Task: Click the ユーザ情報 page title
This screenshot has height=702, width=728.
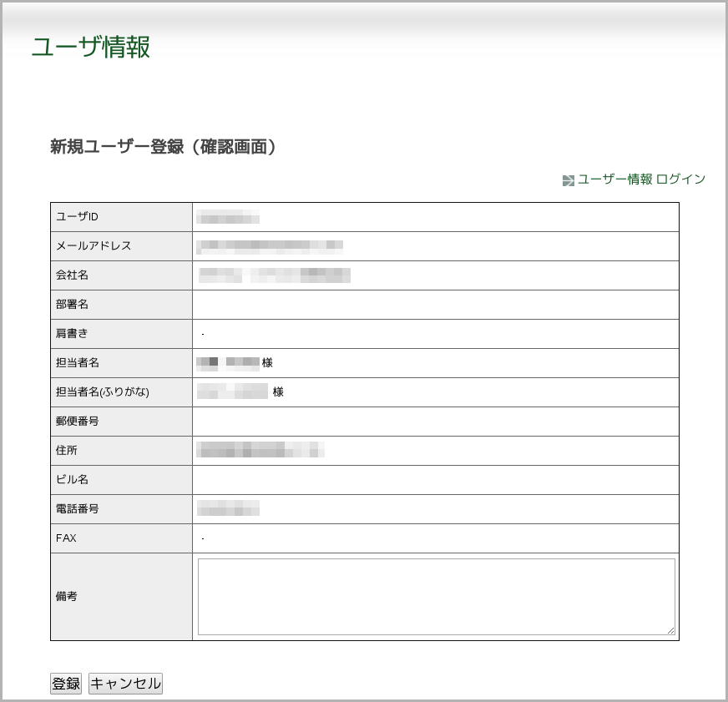Action: (91, 48)
